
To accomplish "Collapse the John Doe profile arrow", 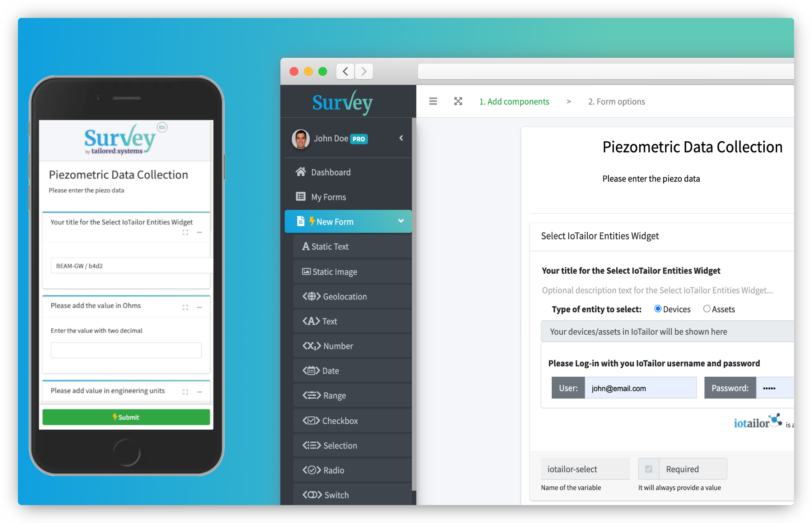I will (x=401, y=138).
